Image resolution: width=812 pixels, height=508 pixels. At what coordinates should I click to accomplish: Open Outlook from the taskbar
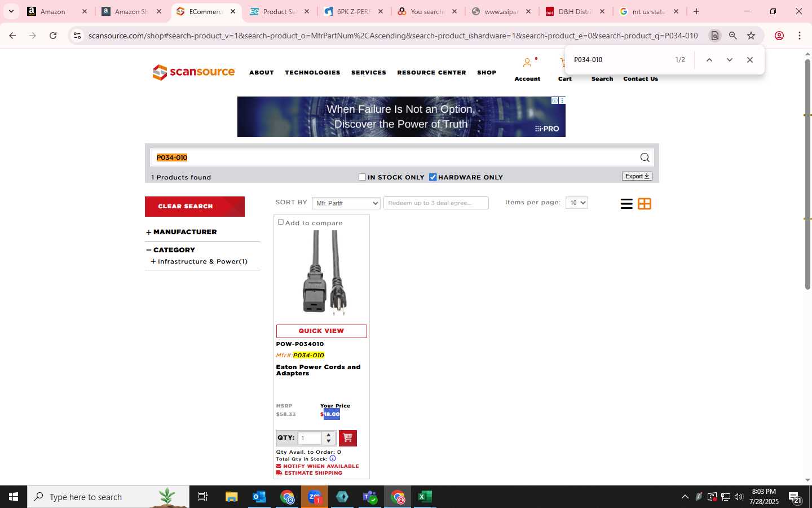coord(259,497)
